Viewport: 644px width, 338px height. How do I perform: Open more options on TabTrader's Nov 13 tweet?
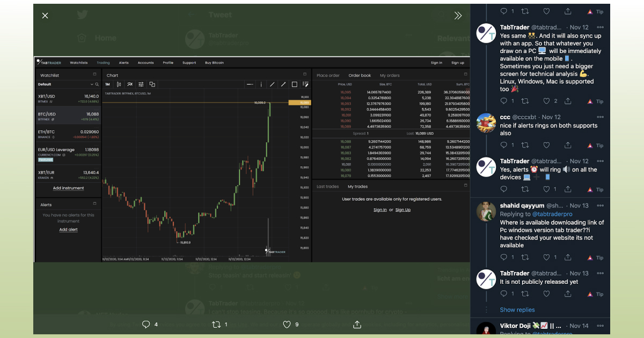point(601,273)
